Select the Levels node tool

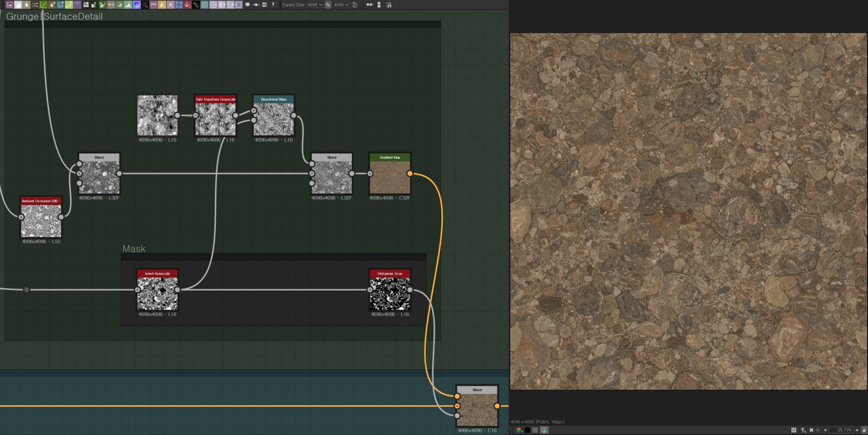pos(128,5)
